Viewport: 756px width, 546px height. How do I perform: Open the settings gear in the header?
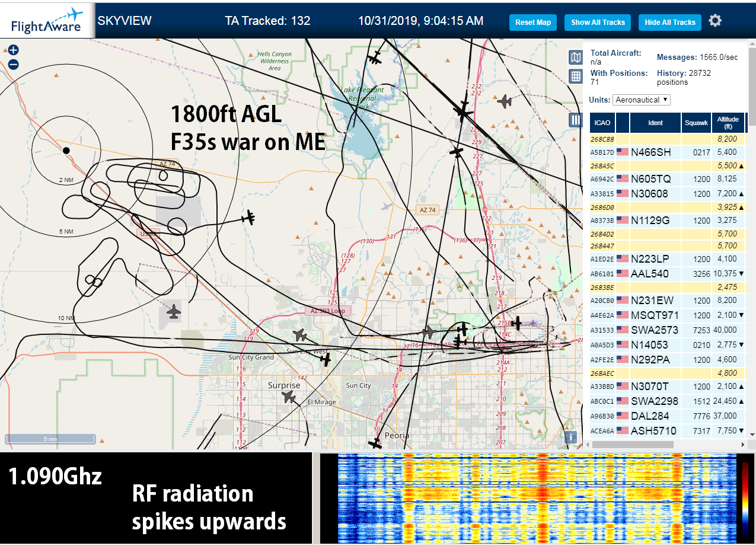[x=715, y=21]
